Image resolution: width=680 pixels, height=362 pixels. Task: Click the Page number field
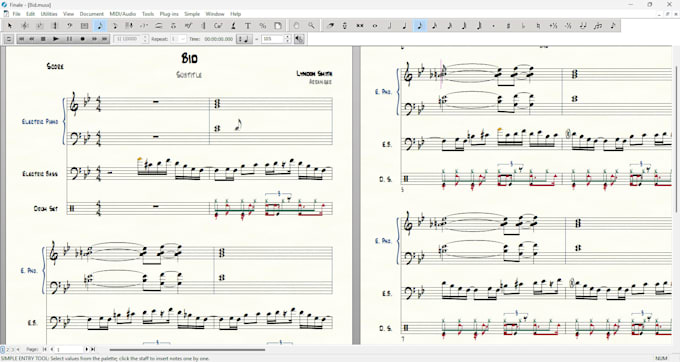(x=70, y=349)
